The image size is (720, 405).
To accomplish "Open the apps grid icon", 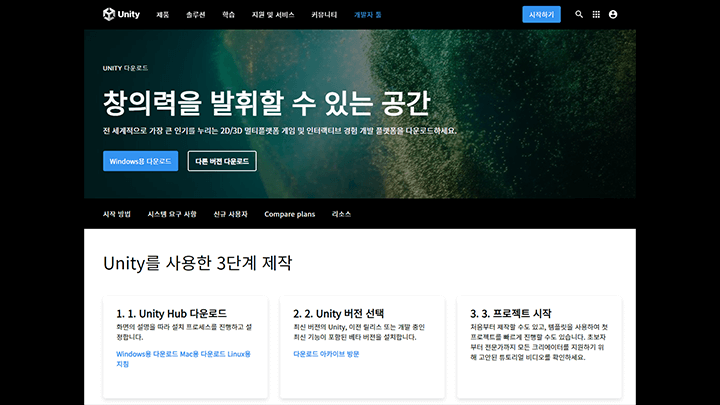I will [x=596, y=14].
